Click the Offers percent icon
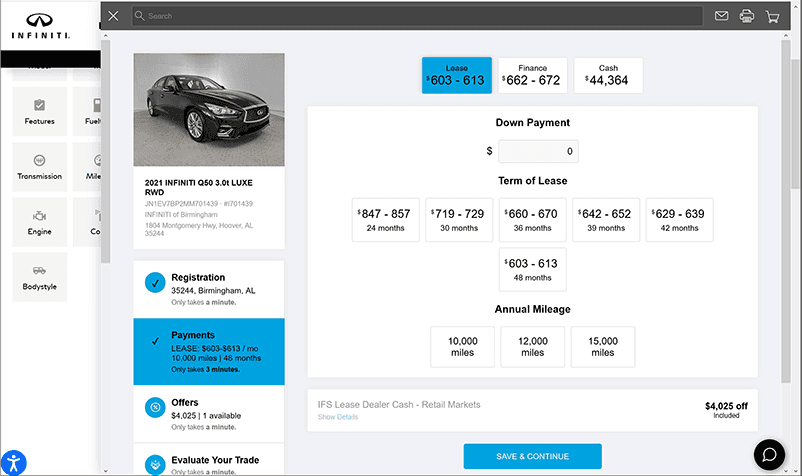The width and height of the screenshot is (802, 476). click(155, 407)
